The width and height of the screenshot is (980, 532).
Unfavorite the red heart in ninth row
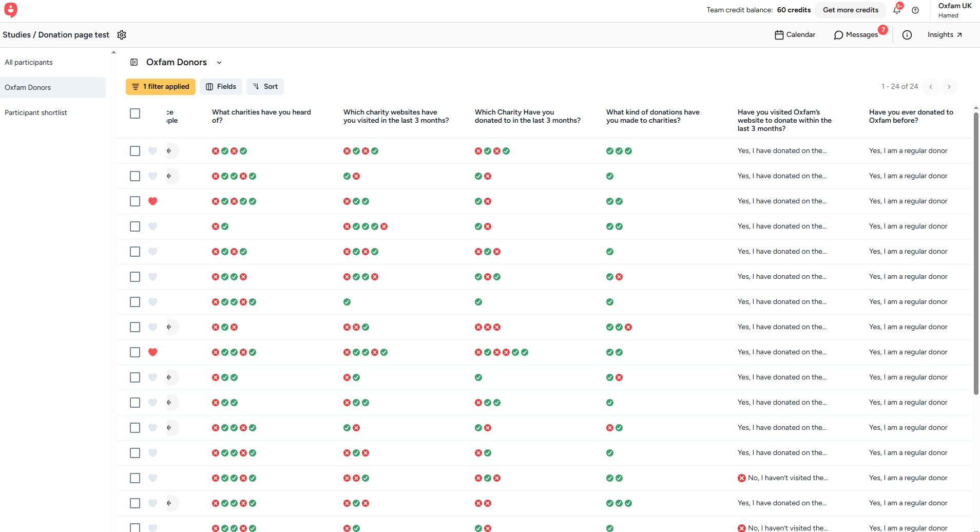[152, 352]
